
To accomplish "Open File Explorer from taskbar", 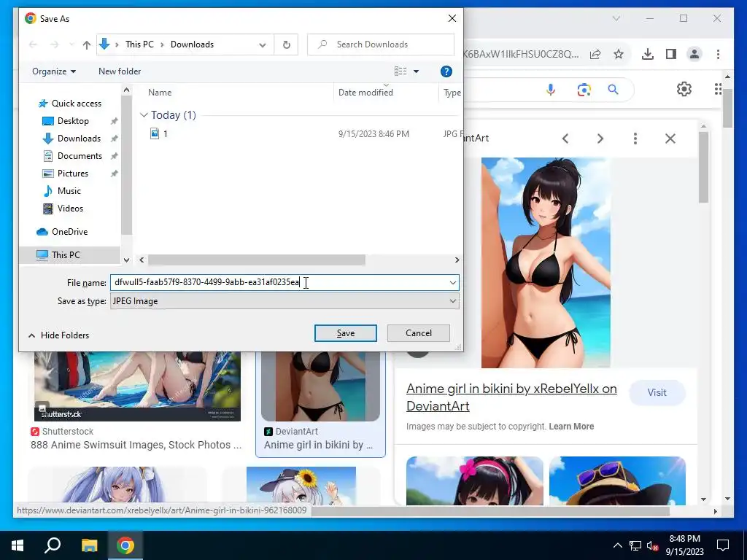I will pos(89,545).
